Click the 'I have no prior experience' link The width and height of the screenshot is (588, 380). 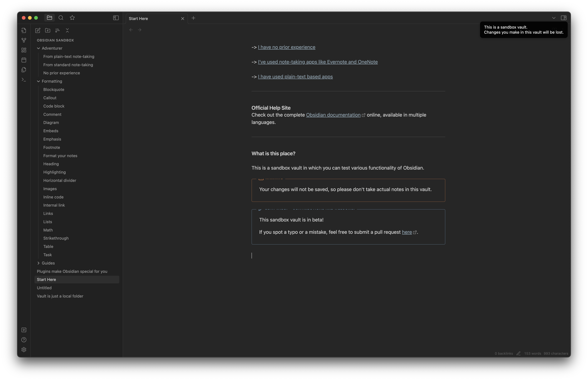click(x=286, y=47)
